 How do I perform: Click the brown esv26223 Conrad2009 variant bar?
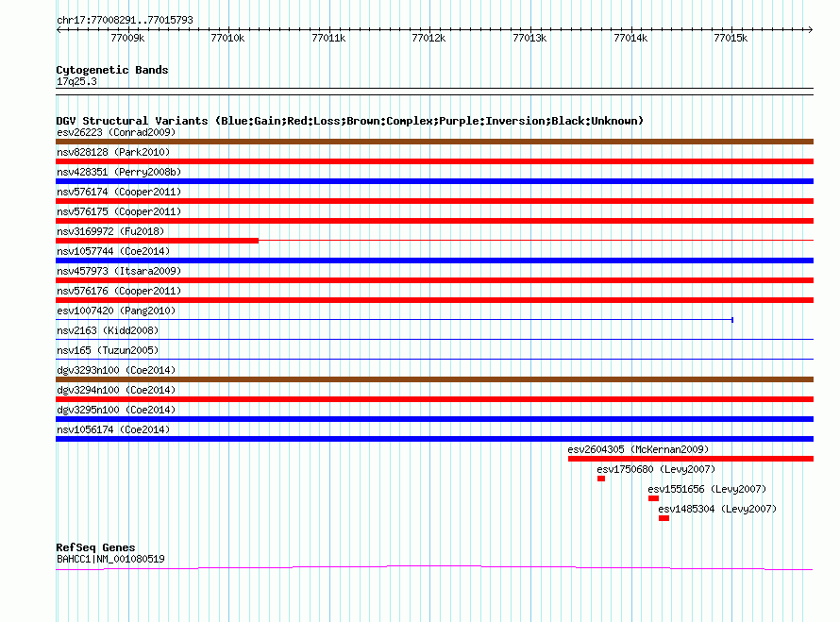pyautogui.click(x=434, y=142)
